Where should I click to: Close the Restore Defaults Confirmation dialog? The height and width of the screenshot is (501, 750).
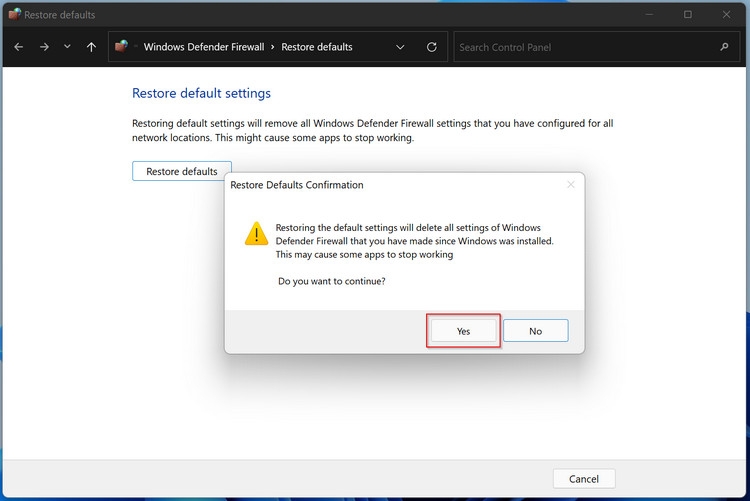point(571,185)
